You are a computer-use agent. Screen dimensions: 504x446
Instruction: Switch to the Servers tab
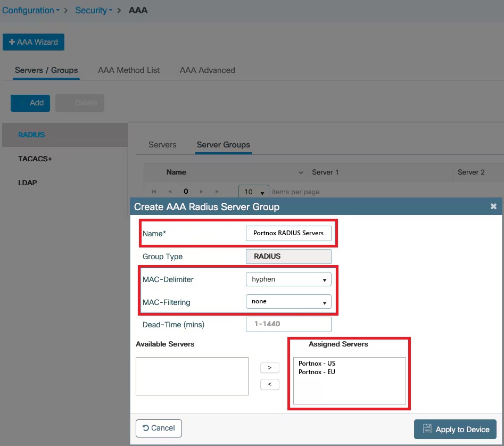pyautogui.click(x=162, y=144)
